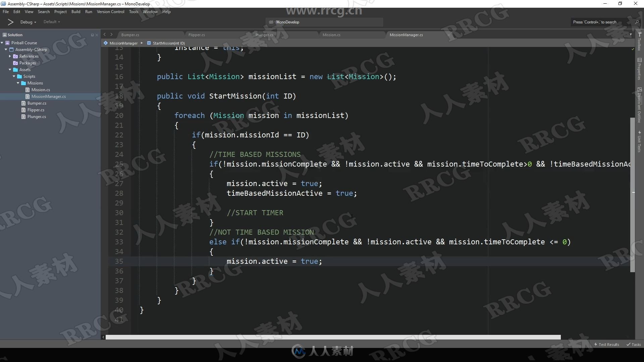Click the green check status indicator
The width and height of the screenshot is (644, 362).
coord(633,49)
